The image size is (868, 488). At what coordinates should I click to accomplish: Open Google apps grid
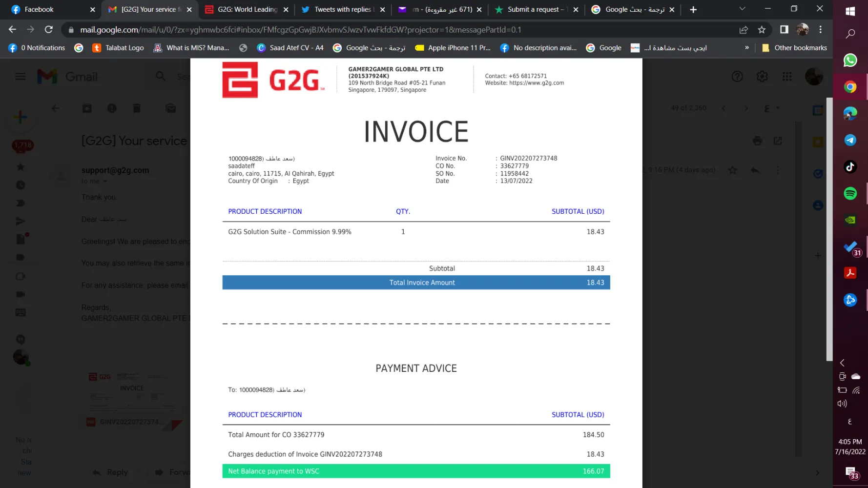tap(787, 77)
